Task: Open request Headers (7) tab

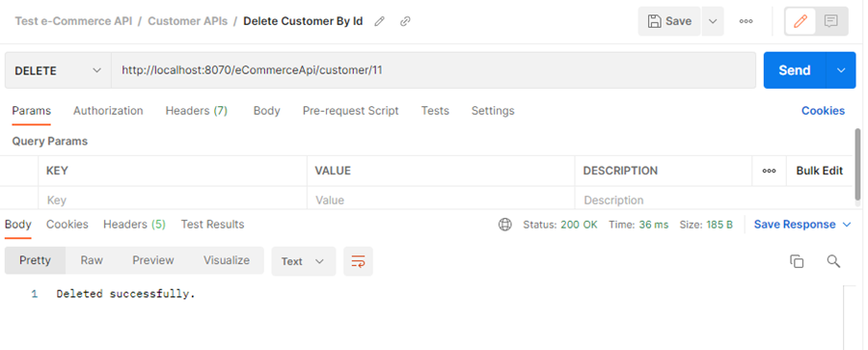Action: coord(197,111)
